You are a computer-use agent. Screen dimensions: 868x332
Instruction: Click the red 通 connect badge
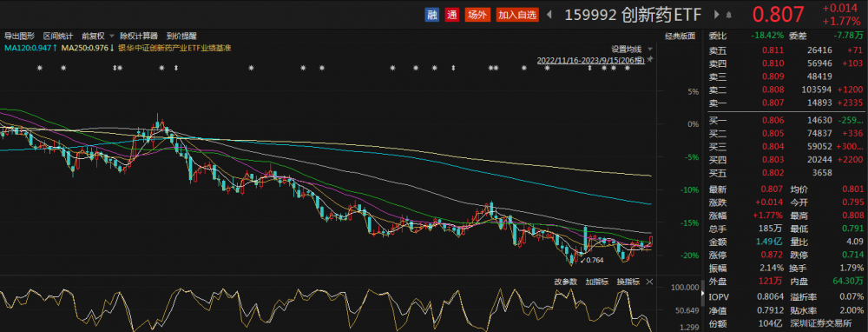[452, 15]
